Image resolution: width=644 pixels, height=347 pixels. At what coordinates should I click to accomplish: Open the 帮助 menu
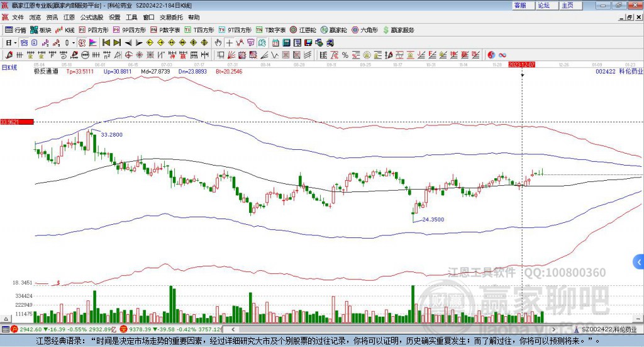[194, 17]
